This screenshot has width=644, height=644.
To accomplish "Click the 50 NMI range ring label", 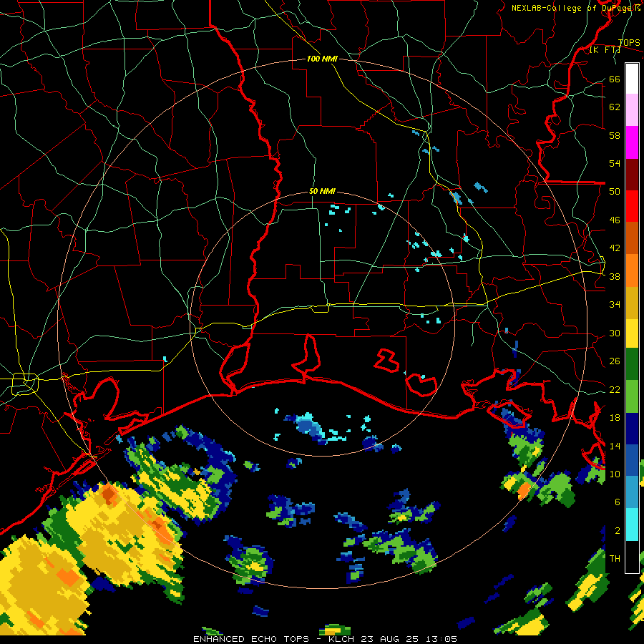I will click(x=322, y=191).
